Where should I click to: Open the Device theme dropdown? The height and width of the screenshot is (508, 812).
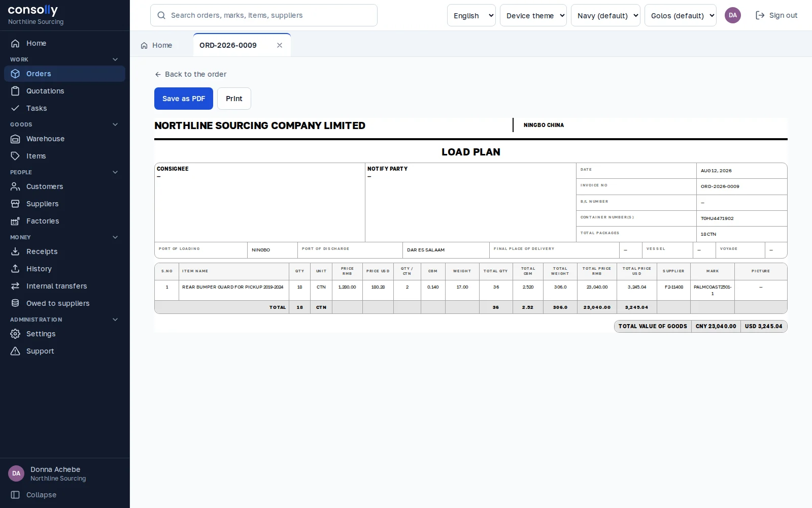[533, 15]
